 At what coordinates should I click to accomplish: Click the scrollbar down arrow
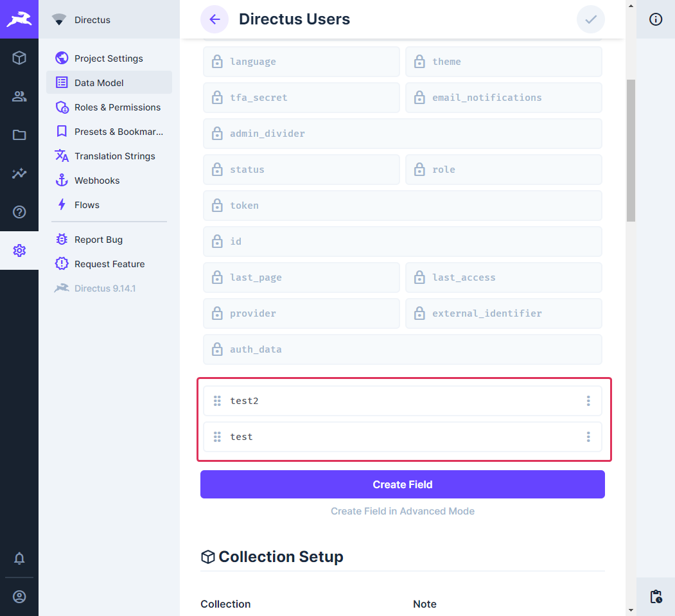coord(631,610)
